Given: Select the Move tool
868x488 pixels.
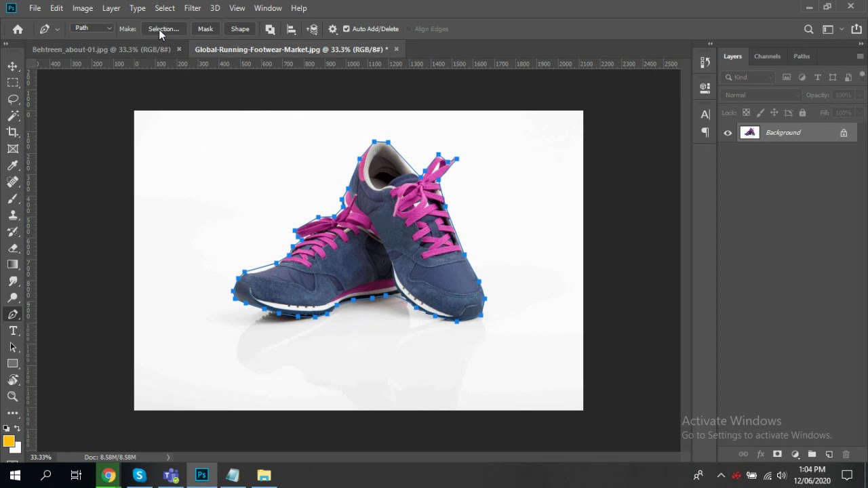Looking at the screenshot, I should coord(13,66).
